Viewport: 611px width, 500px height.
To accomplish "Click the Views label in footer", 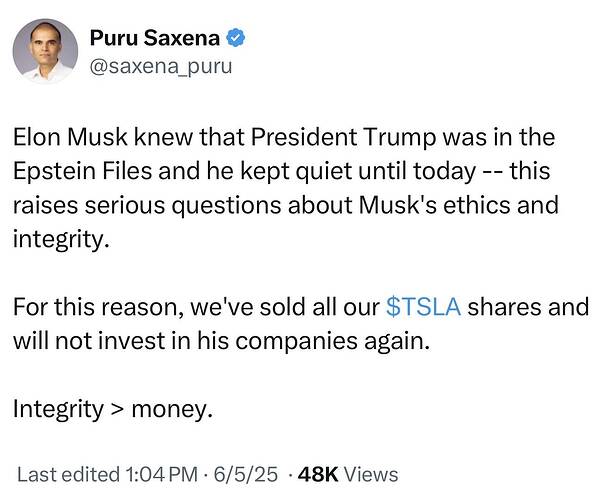I will 369,475.
